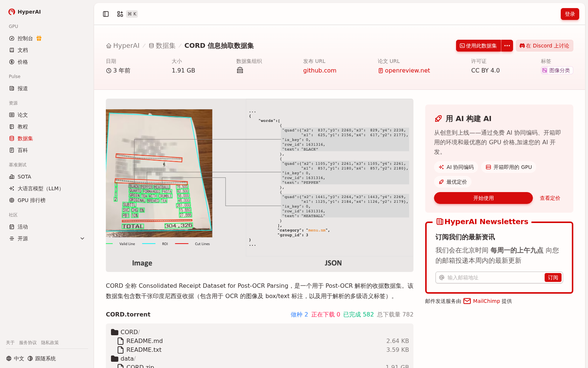Click the gift icon beside 控制台
588x368 pixels.
pos(39,38)
